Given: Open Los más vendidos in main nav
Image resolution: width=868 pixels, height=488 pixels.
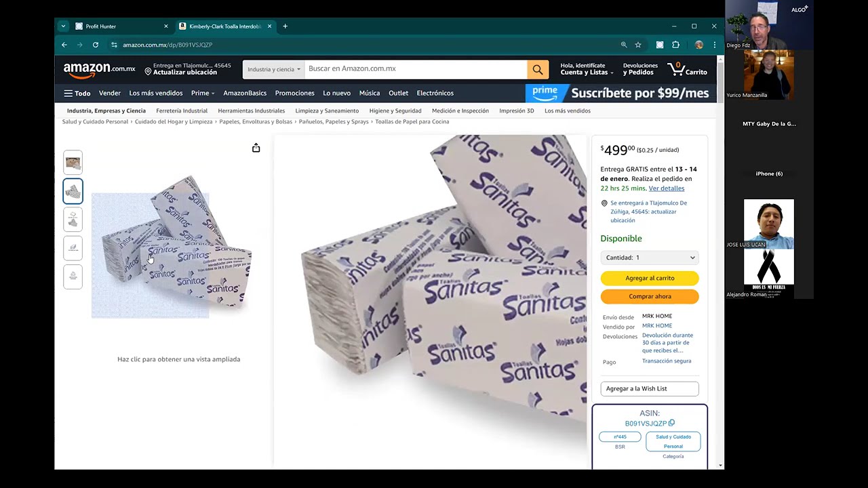Looking at the screenshot, I should 156,94.
